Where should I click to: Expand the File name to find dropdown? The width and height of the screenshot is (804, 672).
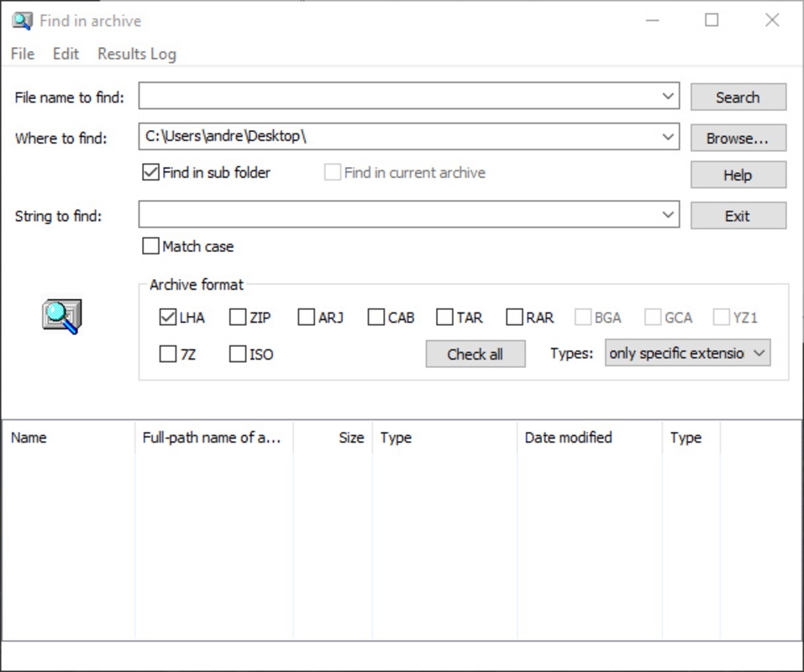[668, 97]
